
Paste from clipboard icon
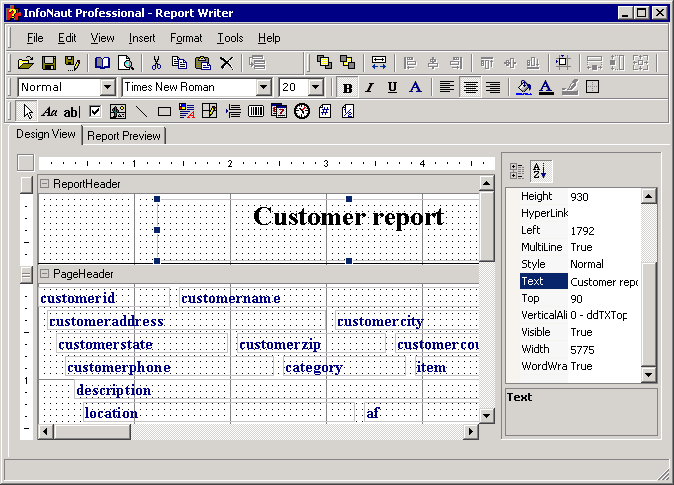[202, 63]
